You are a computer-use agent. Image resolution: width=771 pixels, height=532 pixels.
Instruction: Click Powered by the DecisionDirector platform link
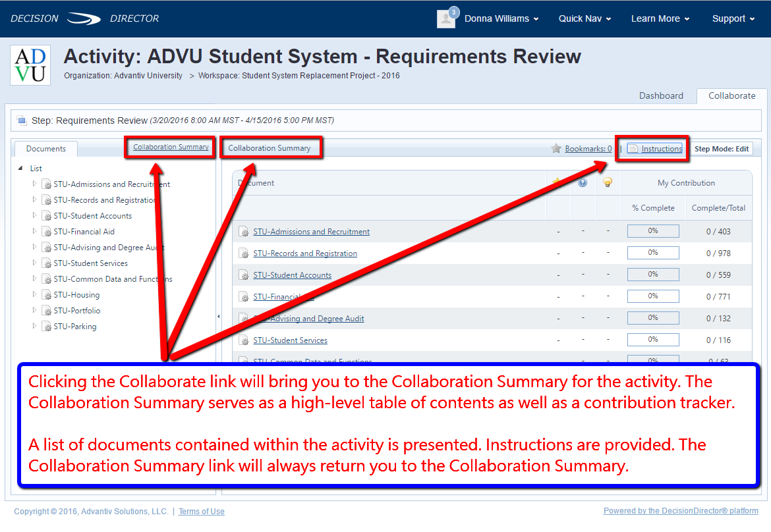point(681,511)
